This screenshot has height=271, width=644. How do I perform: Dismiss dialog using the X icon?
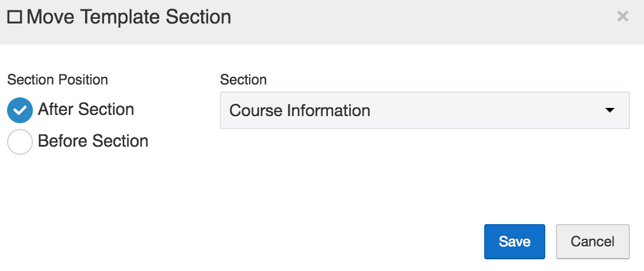click(x=623, y=16)
